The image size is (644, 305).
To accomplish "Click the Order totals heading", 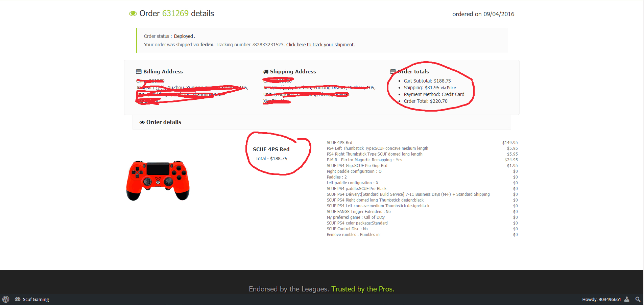I will point(413,72).
